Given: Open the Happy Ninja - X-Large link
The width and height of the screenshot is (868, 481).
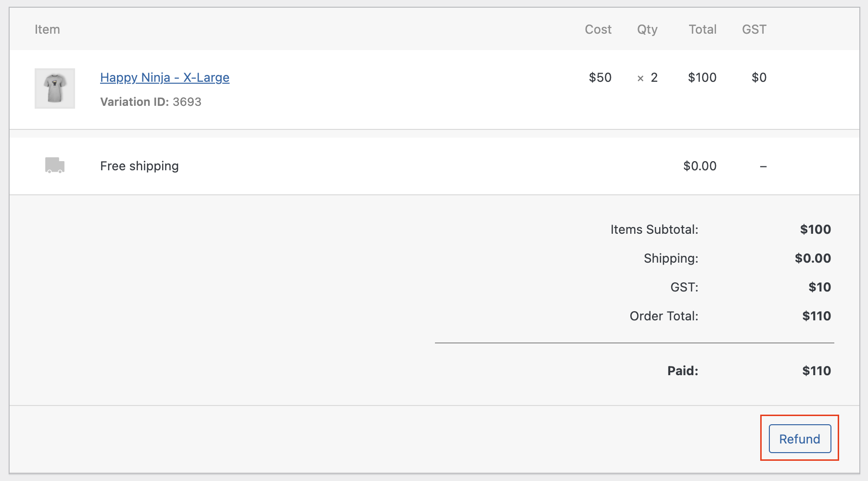Looking at the screenshot, I should 165,77.
